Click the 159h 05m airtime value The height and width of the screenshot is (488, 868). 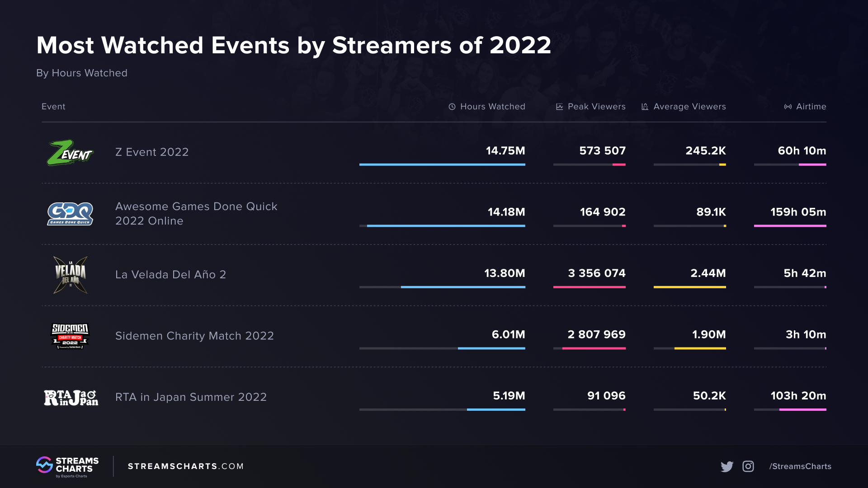point(798,212)
